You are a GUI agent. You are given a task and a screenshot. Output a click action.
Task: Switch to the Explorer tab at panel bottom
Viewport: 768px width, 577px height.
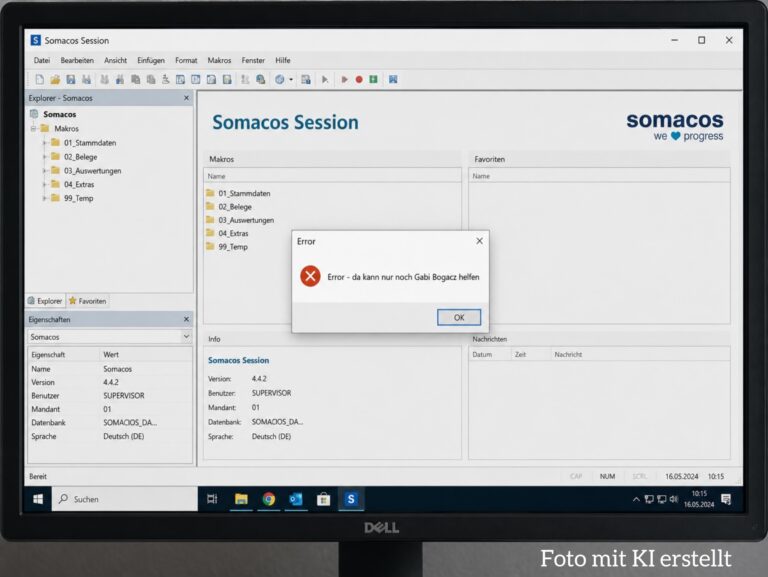(x=46, y=301)
